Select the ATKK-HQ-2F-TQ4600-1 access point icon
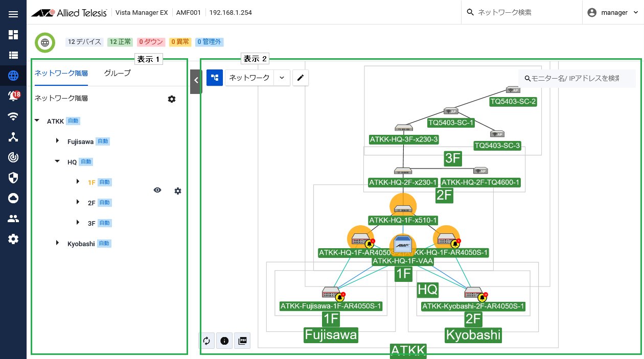 point(480,171)
